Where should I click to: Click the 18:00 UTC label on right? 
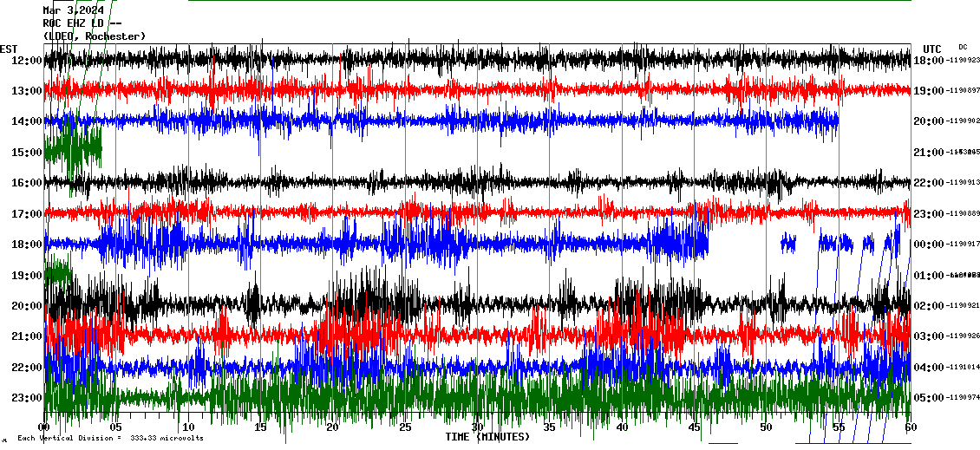click(928, 61)
